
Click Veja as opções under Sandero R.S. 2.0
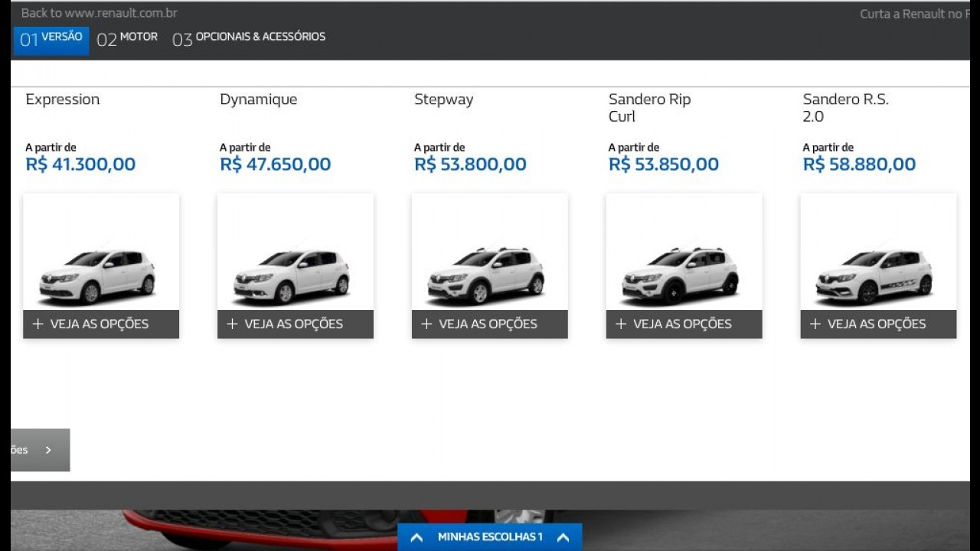879,324
